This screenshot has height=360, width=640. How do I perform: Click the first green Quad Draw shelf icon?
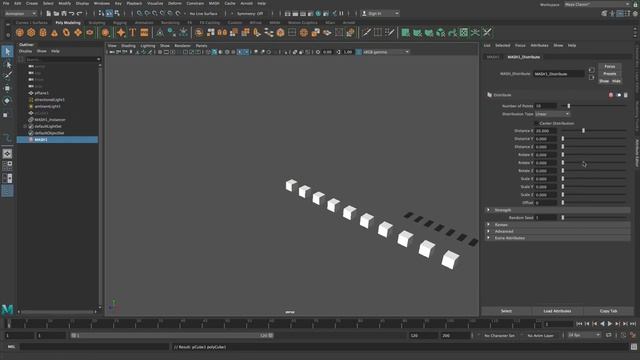405,32
